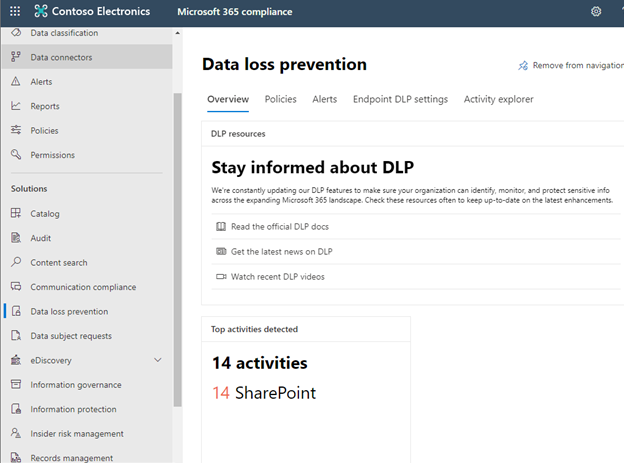This screenshot has width=624, height=463.
Task: Click the Catalog grid icon
Action: click(x=16, y=213)
